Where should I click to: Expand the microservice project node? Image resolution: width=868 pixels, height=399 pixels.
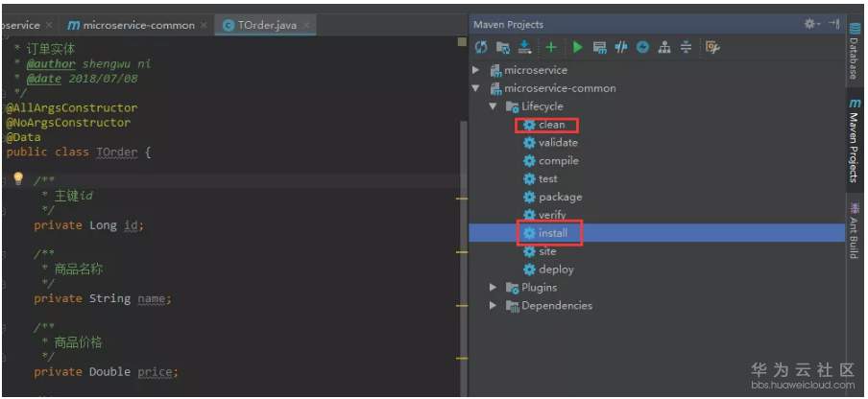click(475, 70)
